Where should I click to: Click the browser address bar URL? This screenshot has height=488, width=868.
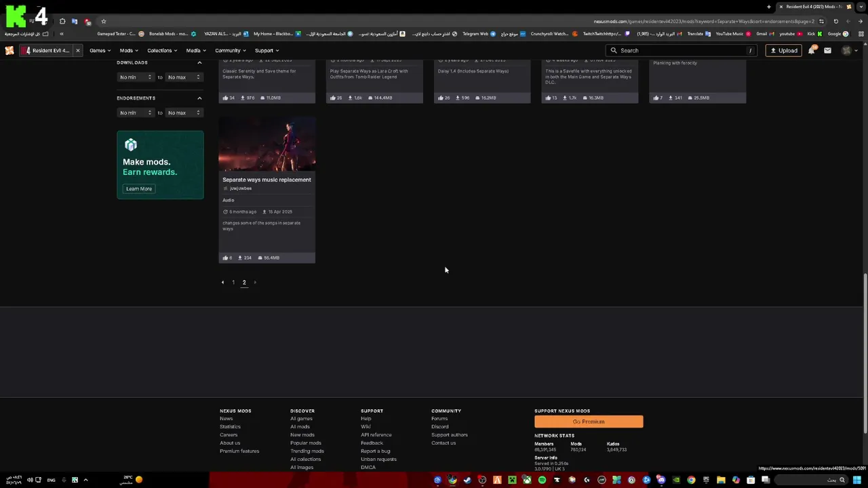(703, 21)
